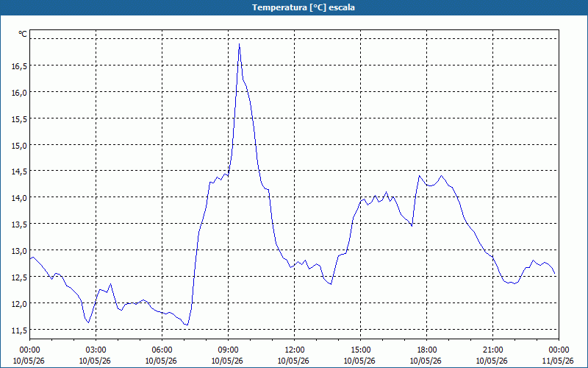
Task: Click the 11,5 value on the temperature axis
Action: click(x=19, y=330)
